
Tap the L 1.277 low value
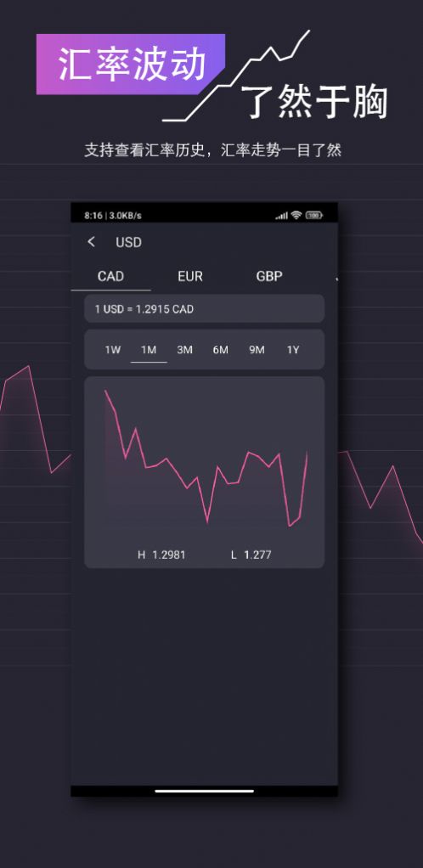tap(251, 555)
